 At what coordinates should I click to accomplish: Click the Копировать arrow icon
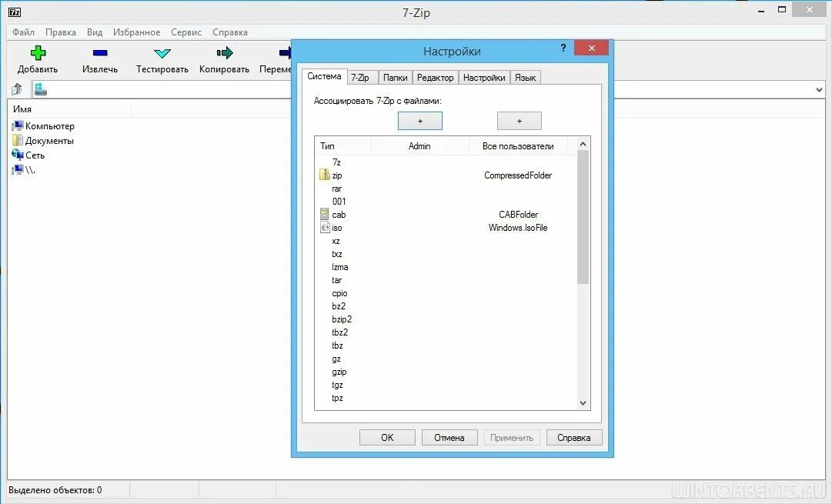[225, 52]
